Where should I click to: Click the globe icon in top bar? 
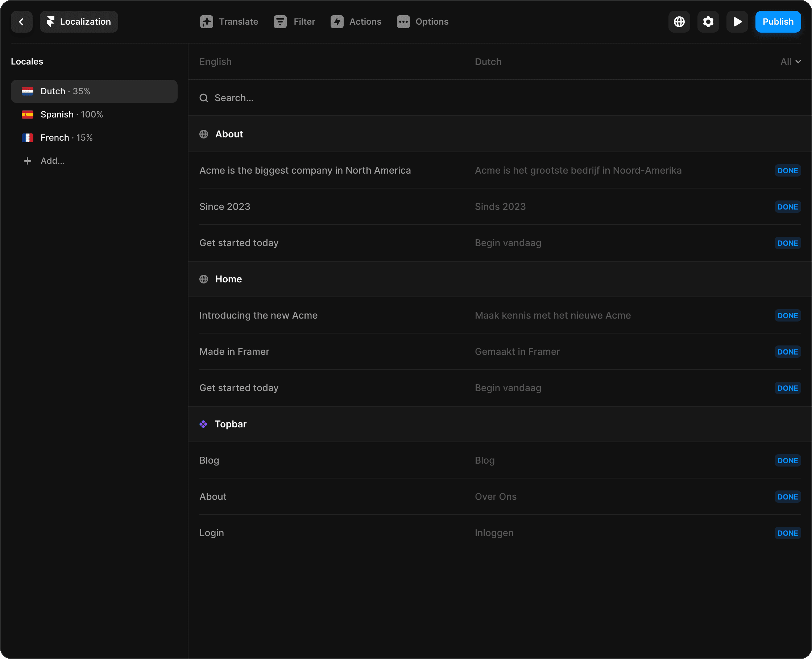pyautogui.click(x=679, y=22)
